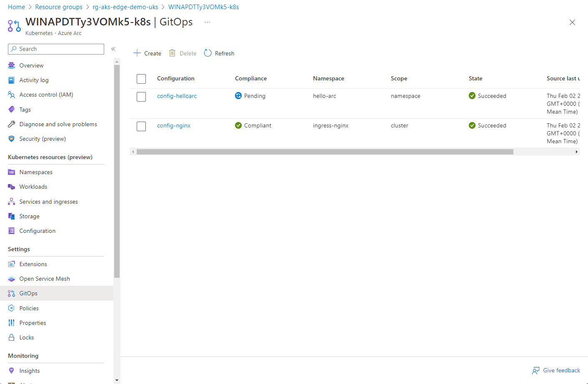Open config-helloarc configuration link
The image size is (588, 384).
click(177, 96)
